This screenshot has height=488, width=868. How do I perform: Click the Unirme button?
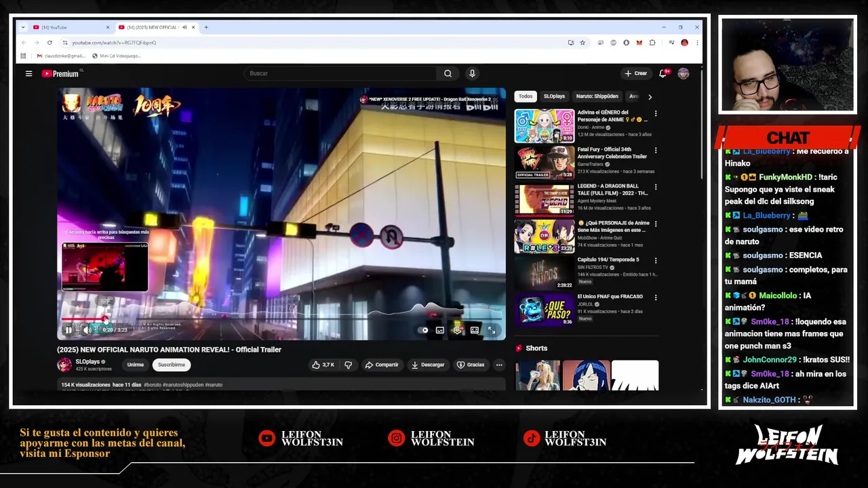point(136,365)
